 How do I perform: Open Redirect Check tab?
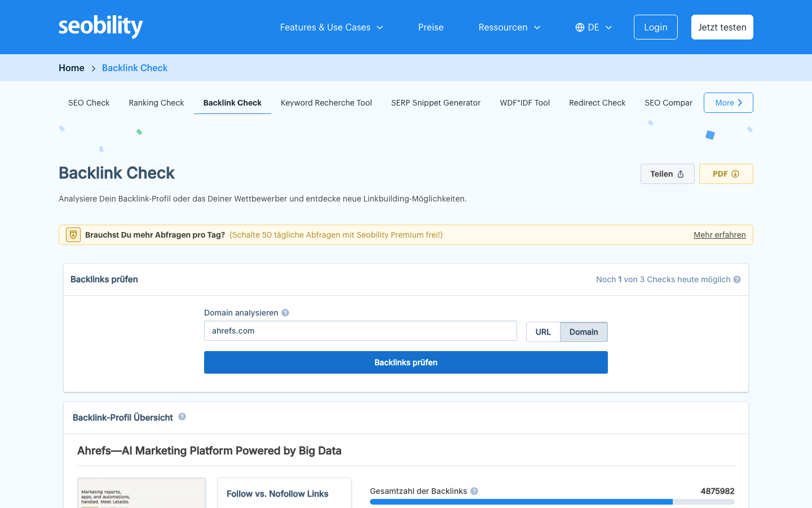click(597, 103)
